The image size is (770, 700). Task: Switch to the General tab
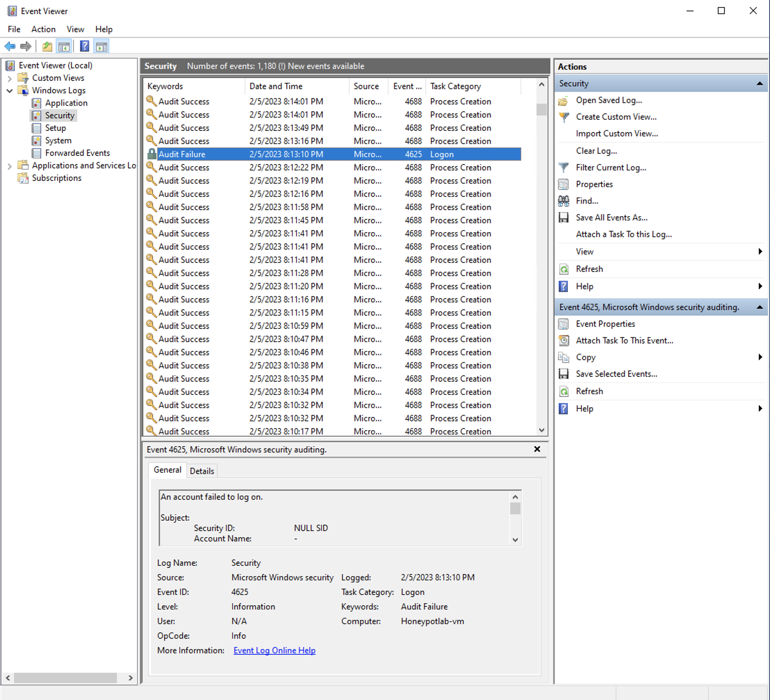(x=167, y=470)
